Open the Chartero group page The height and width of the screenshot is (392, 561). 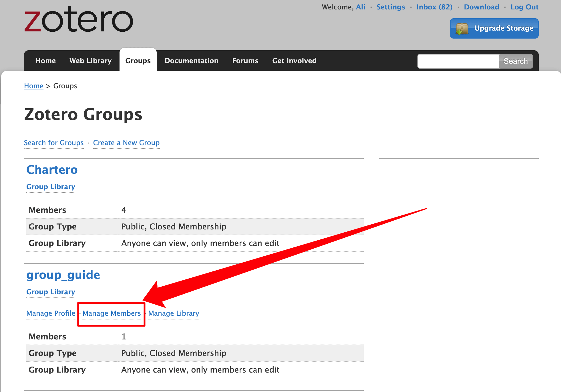[x=52, y=169]
